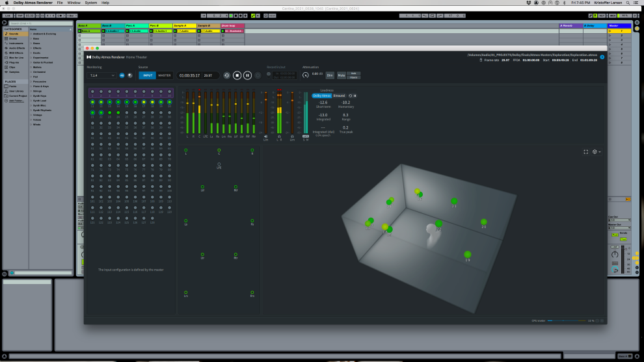This screenshot has height=362, width=644.
Task: Launch the Bass A clip
Action: 79,31
